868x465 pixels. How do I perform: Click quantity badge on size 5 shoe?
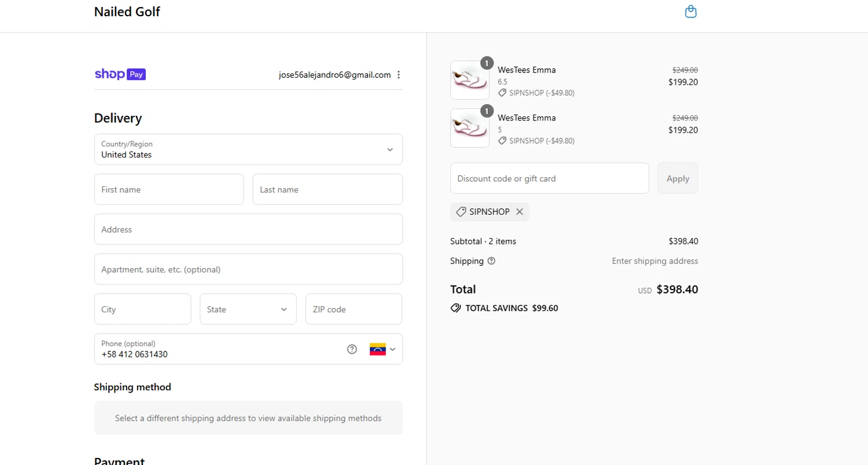(487, 111)
